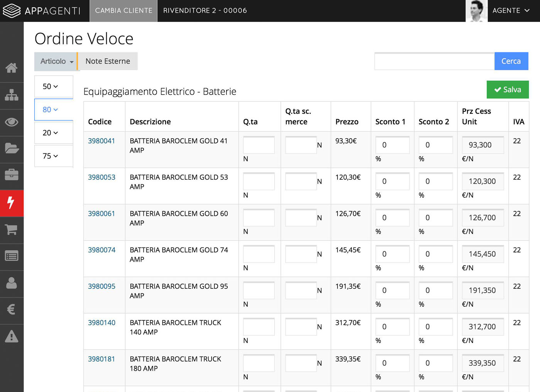The image size is (540, 392).
Task: Click Q.ta field for BAROCLEM GOLD 60
Action: 259,218
